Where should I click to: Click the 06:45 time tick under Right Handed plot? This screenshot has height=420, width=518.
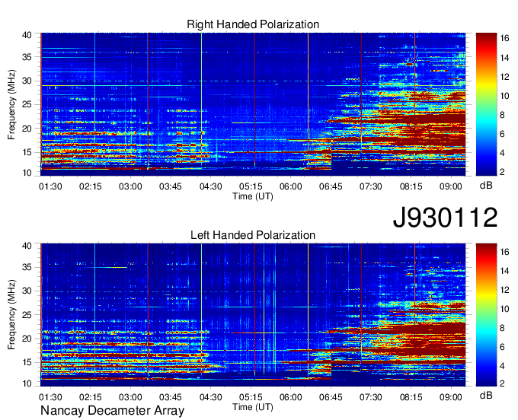click(331, 186)
